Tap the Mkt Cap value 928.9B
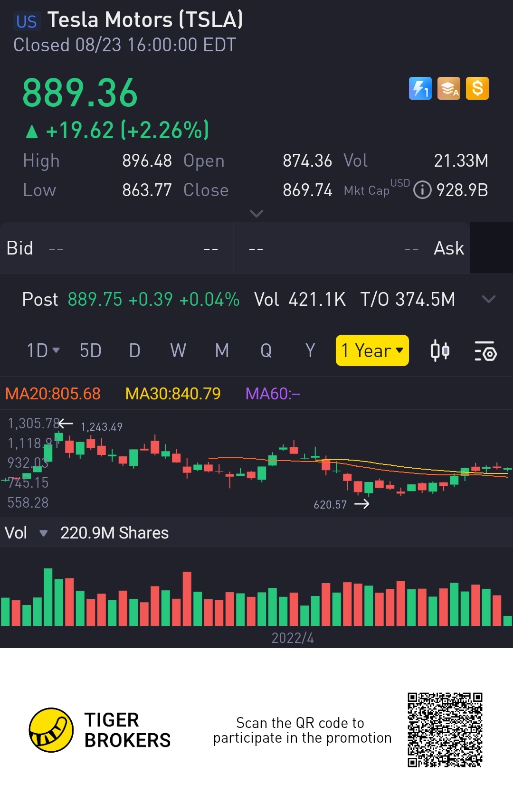This screenshot has width=513, height=812. click(x=462, y=190)
